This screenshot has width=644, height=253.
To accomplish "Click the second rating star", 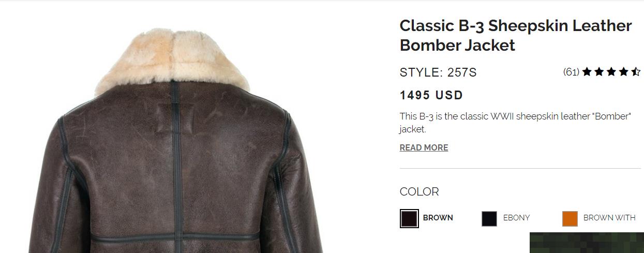I will [x=599, y=72].
